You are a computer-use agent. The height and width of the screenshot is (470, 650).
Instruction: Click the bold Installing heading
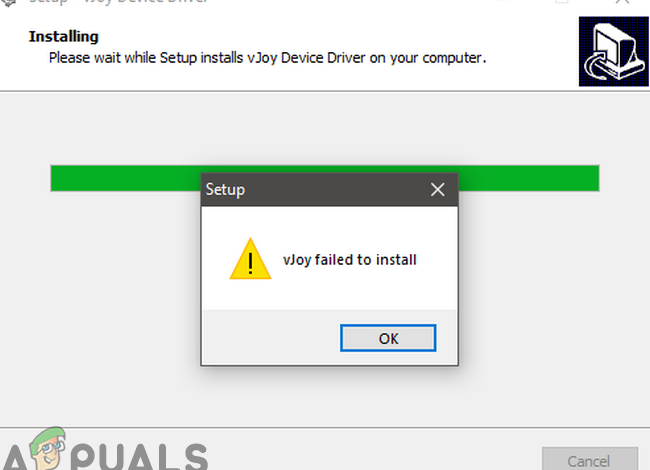(63, 36)
